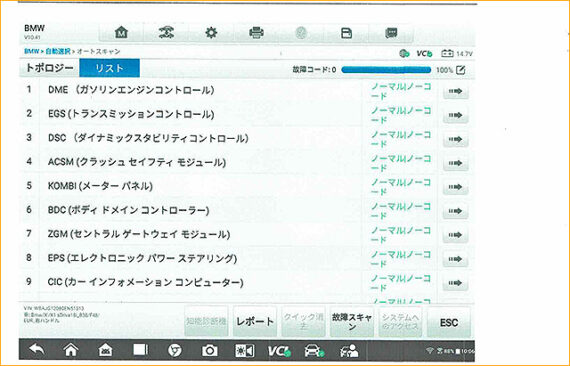570x366 pixels.
Task: Open the VCI manager in bottom bar
Action: pos(279,351)
